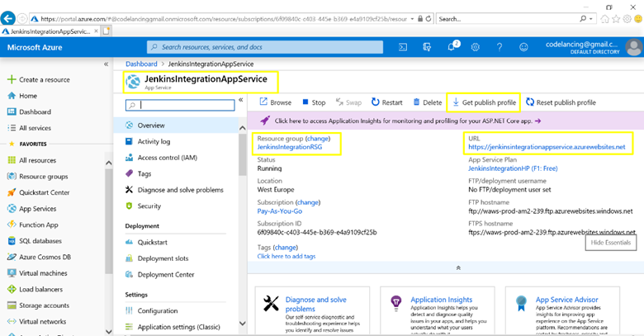Viewport: 644px width, 336px height.
Task: Click change next to Subscription
Action: pos(308,202)
